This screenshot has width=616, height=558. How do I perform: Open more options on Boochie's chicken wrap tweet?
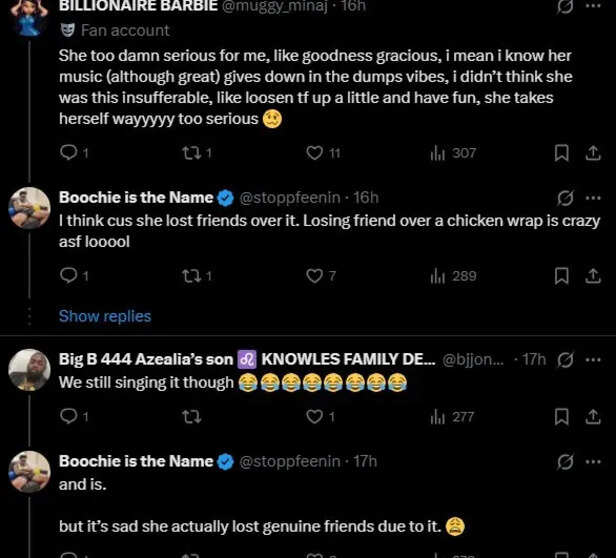[593, 197]
